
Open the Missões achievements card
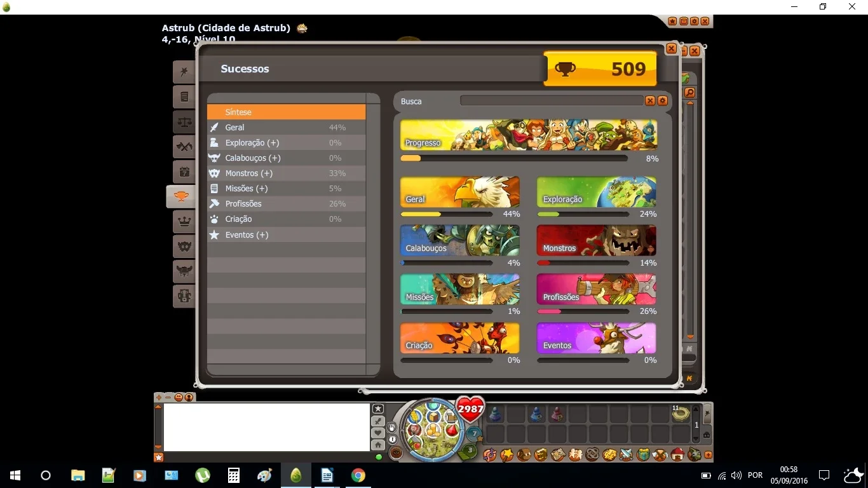(460, 289)
